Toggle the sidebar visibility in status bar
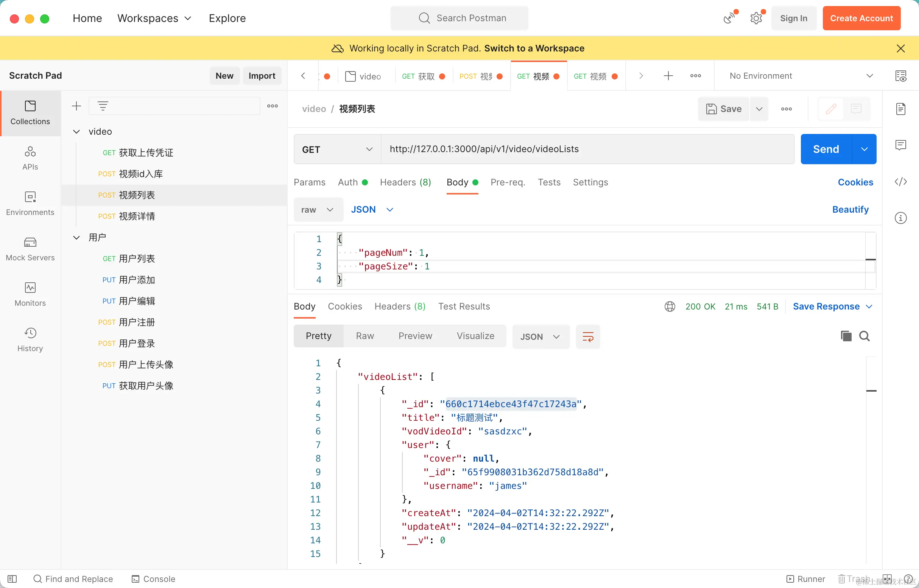The width and height of the screenshot is (919, 588). tap(12, 579)
